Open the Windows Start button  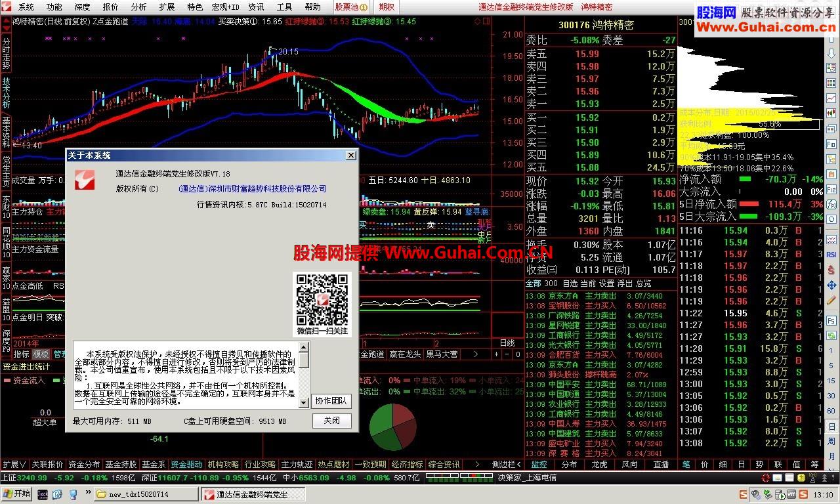pyautogui.click(x=16, y=493)
